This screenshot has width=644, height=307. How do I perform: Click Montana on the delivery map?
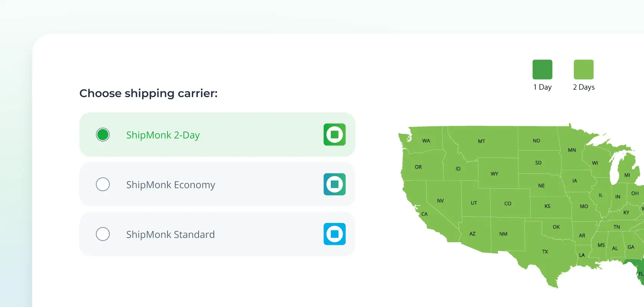coord(481,141)
